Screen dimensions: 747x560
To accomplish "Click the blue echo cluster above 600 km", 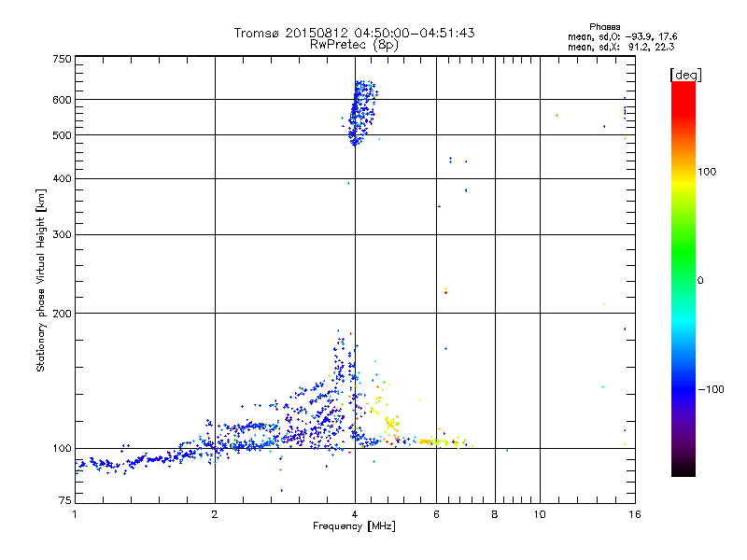I will point(361,112).
